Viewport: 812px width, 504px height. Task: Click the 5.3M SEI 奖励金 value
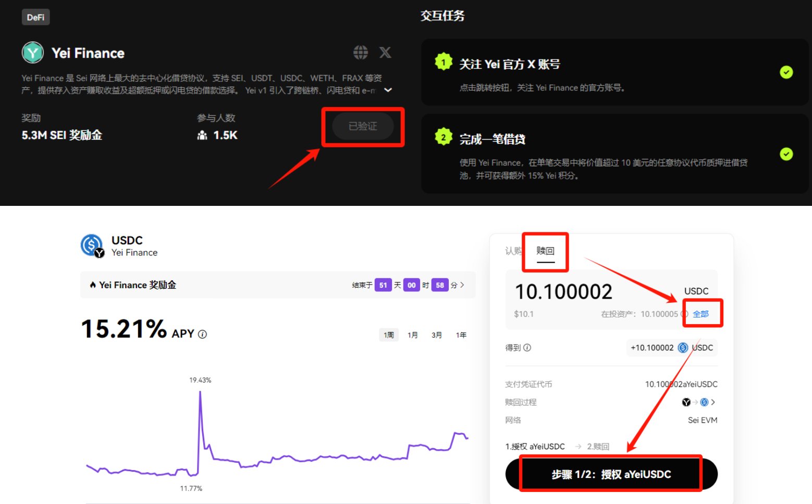click(61, 136)
